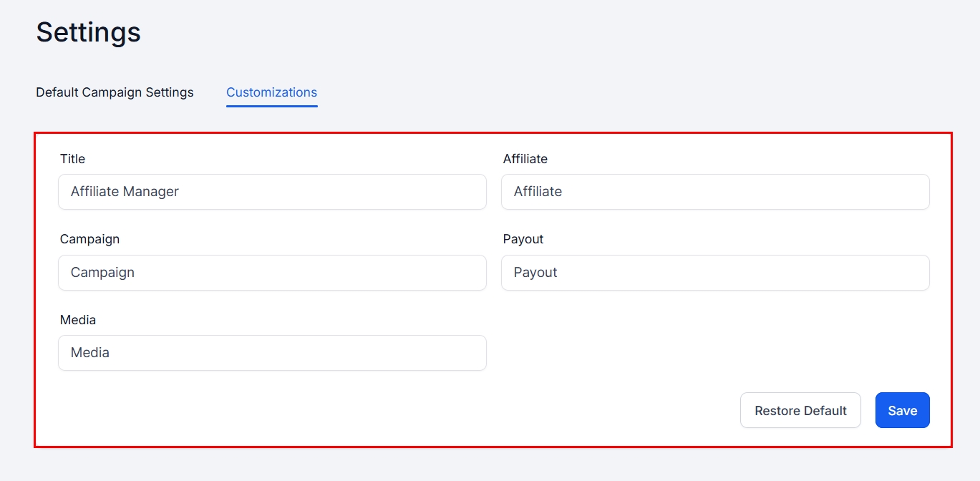Click the Title field label
This screenshot has width=980, height=481.
[x=72, y=159]
